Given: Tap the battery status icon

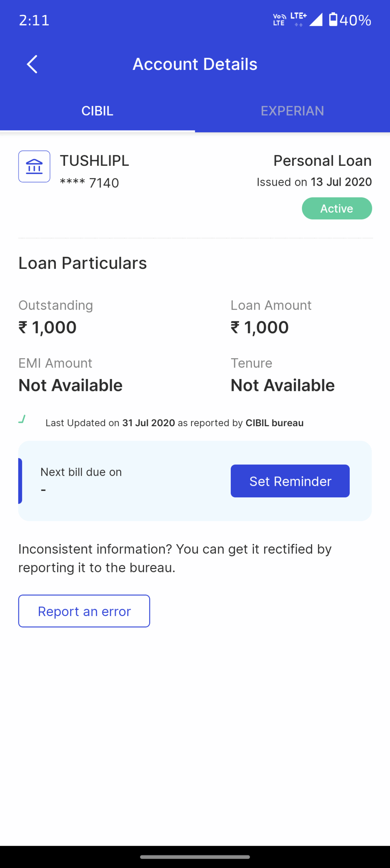Looking at the screenshot, I should point(333,20).
